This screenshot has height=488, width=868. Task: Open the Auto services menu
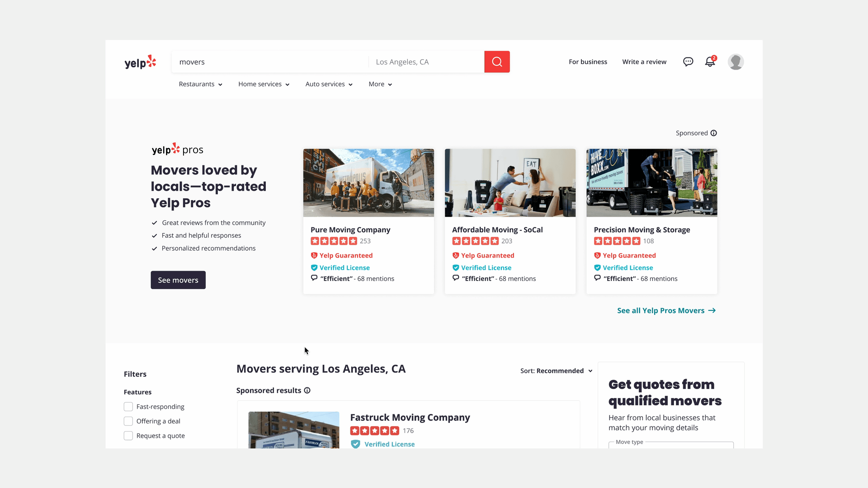tap(329, 84)
